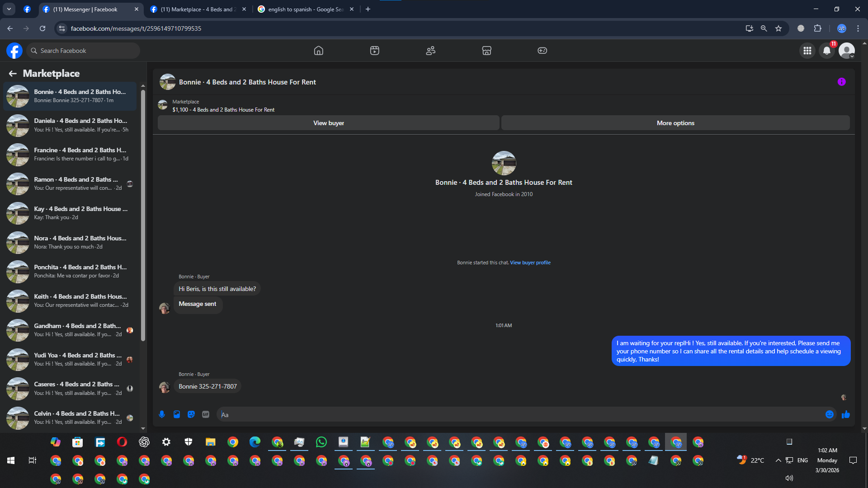Open the Marketplace storefront icon

tap(487, 51)
